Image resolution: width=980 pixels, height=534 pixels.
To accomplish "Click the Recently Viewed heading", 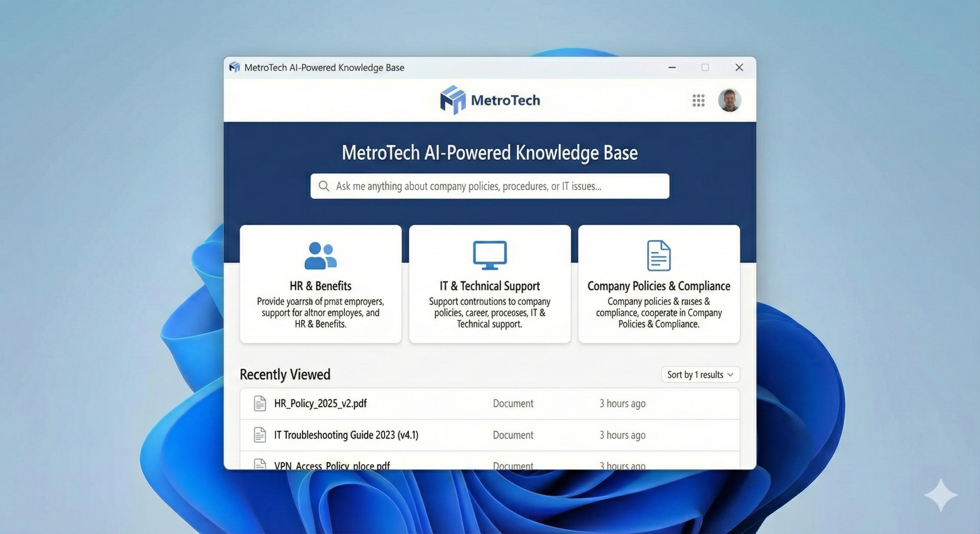I will [x=285, y=374].
